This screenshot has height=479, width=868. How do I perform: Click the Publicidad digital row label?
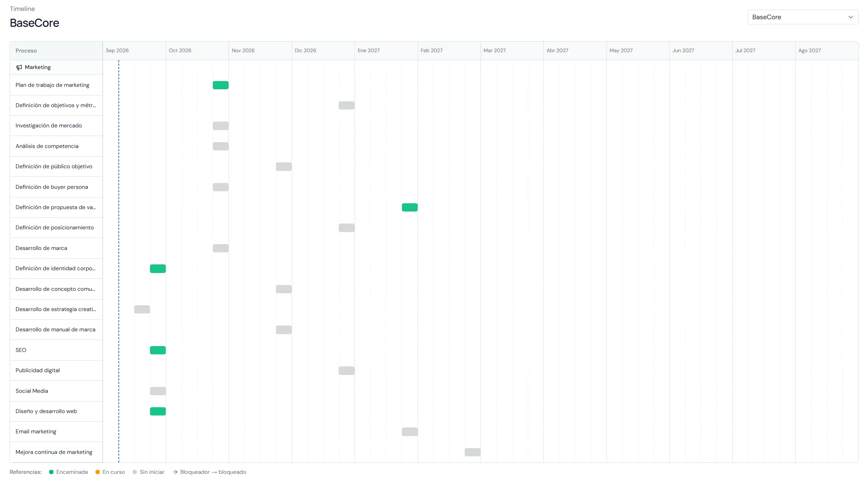[37, 370]
